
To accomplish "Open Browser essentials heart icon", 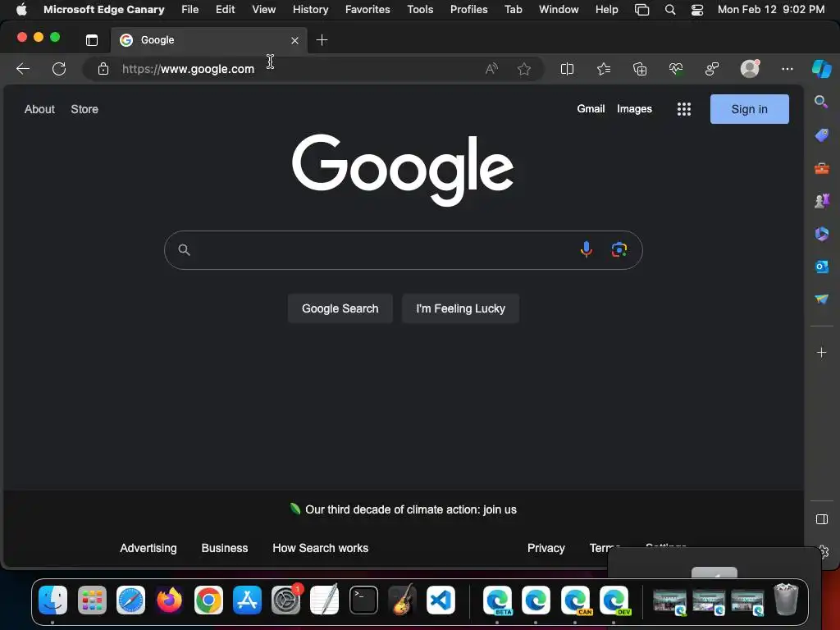I will coord(676,69).
